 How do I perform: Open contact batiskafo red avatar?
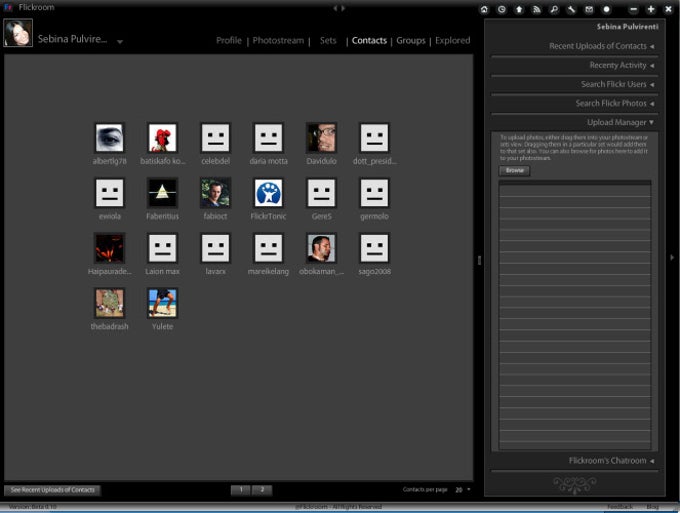[x=162, y=138]
